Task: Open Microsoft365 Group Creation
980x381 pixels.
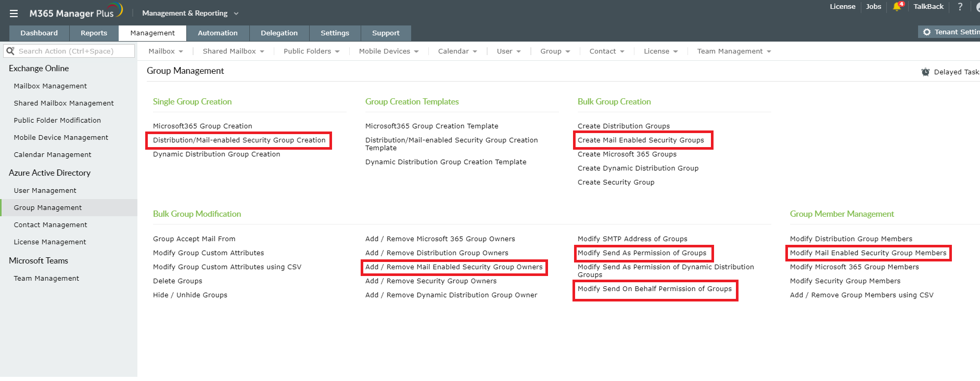Action: click(x=202, y=126)
